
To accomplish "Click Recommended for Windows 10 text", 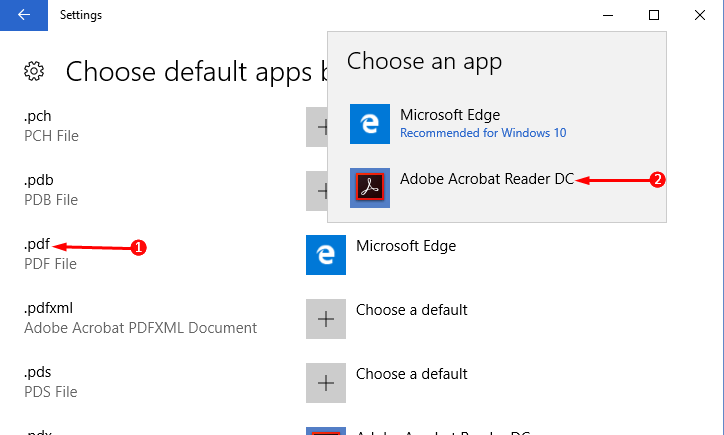I will click(483, 132).
